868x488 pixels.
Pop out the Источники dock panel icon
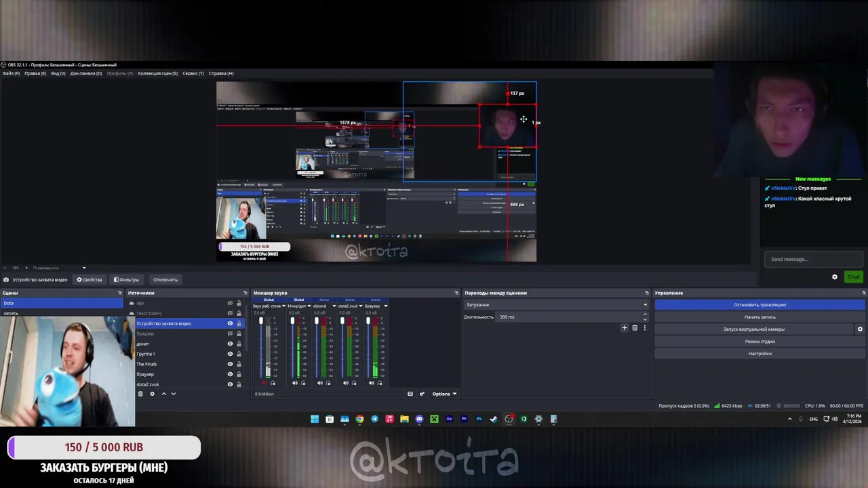[246, 293]
